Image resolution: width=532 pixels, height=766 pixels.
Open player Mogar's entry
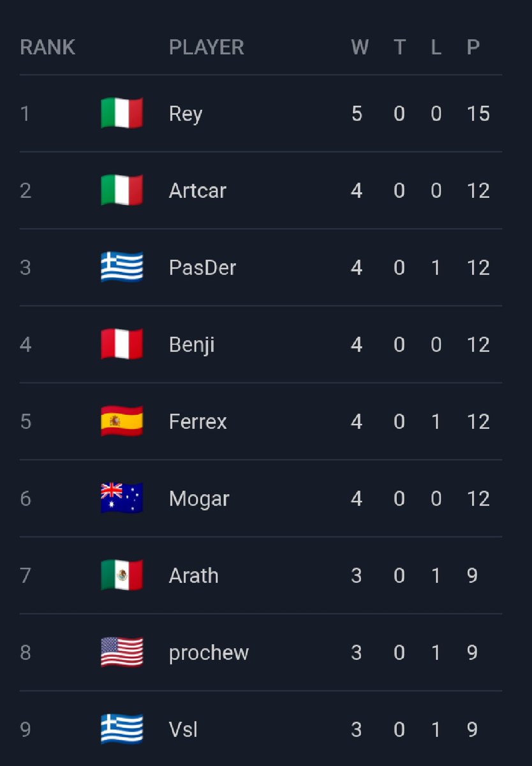click(x=199, y=499)
